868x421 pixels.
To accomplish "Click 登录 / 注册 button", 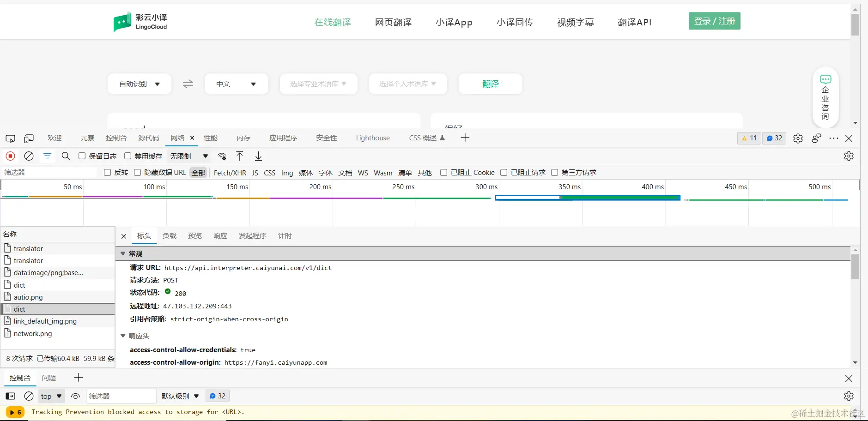I will (x=715, y=21).
